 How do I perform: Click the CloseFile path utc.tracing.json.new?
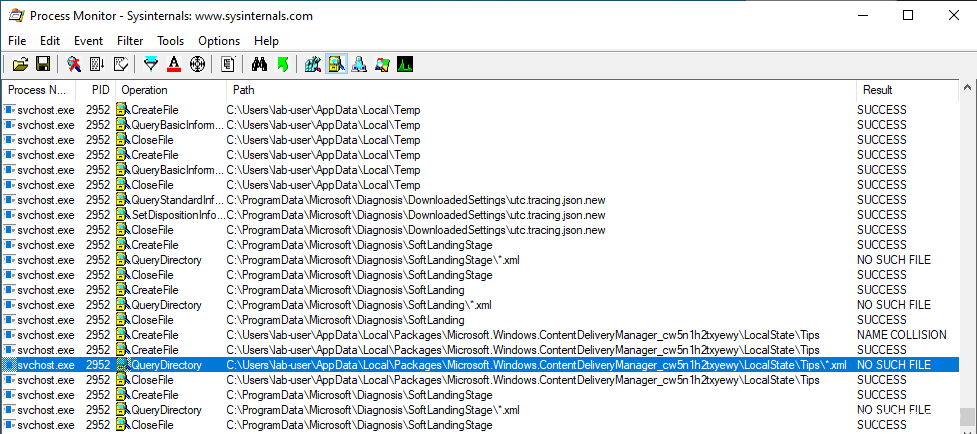416,230
